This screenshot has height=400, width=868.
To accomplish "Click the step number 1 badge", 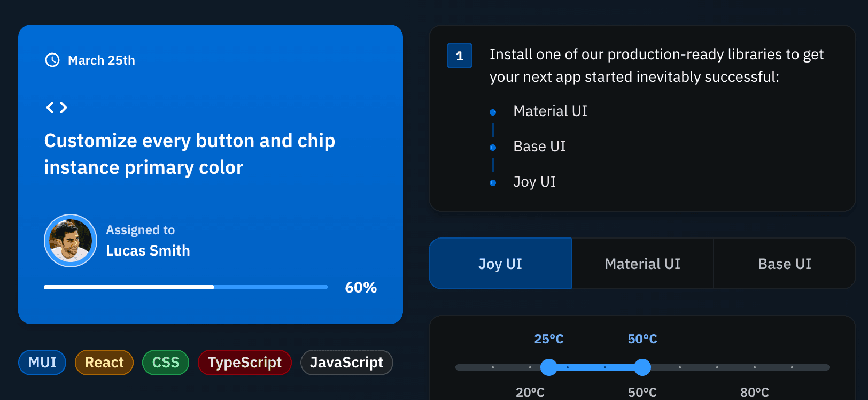I will coord(460,56).
